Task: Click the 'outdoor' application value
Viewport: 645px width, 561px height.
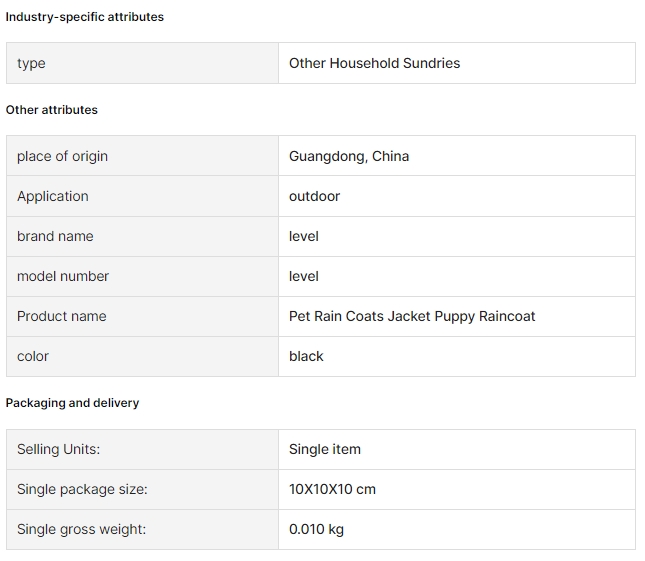Action: (x=314, y=196)
